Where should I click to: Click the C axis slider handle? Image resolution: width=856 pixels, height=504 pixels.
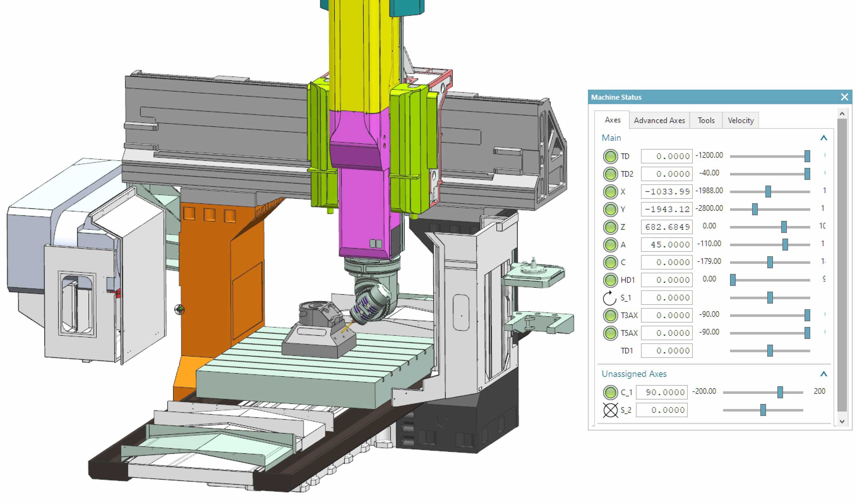click(770, 262)
